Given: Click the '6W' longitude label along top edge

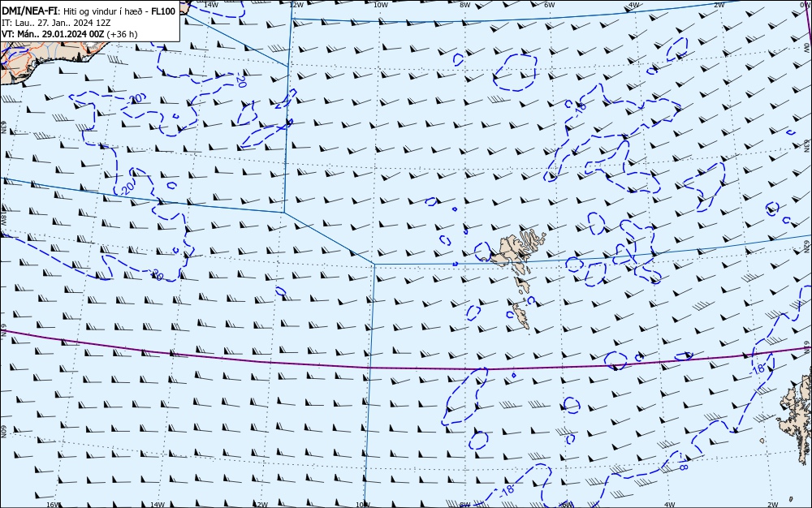Looking at the screenshot, I should coord(550,5).
